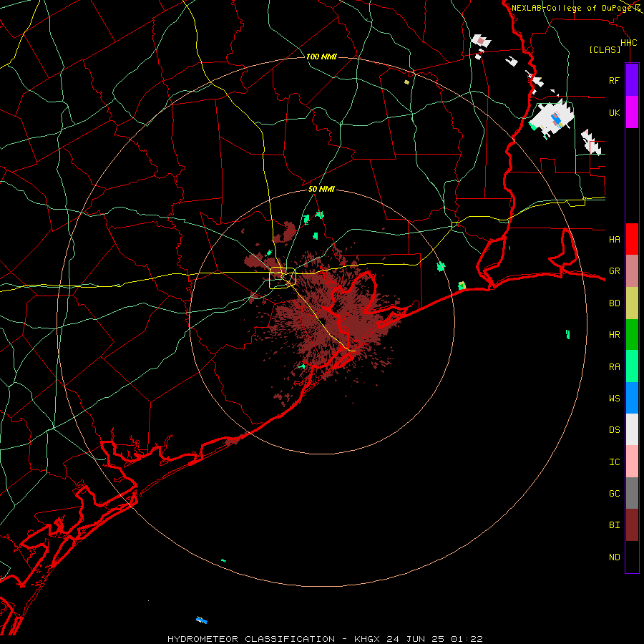Click the 'DS' legend label text
This screenshot has height=644, width=644.
point(614,430)
